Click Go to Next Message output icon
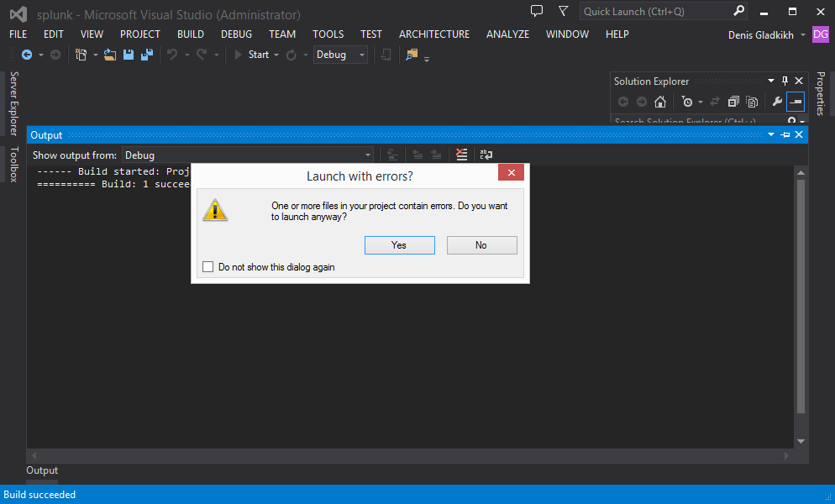Viewport: 835px width, 504px height. pyautogui.click(x=436, y=155)
